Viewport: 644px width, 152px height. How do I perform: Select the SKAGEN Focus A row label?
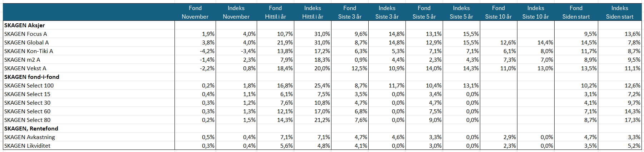[26, 34]
